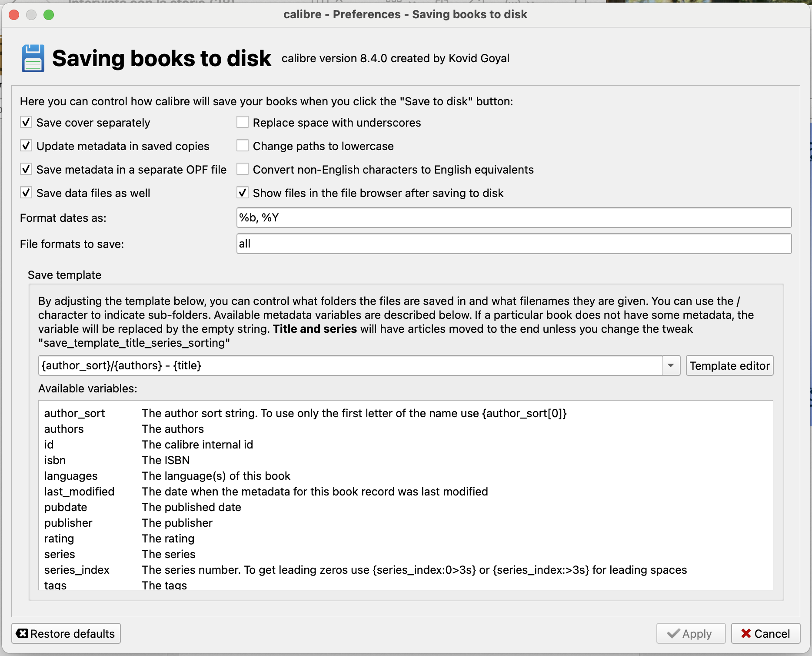Click the 'File formats to save:' label

(x=72, y=244)
